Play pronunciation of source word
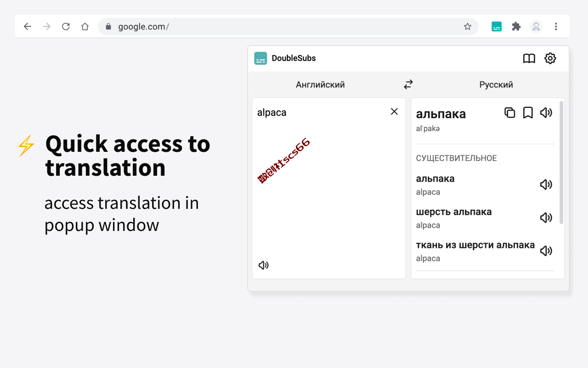The image size is (588, 368). click(264, 265)
